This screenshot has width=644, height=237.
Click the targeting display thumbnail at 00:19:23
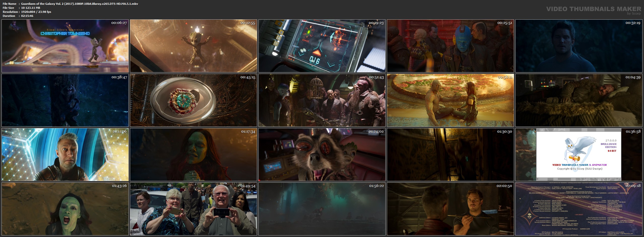322,46
